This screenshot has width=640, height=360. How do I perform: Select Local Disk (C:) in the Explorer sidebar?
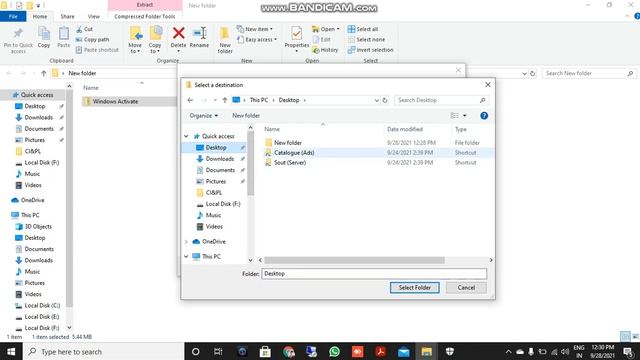click(x=42, y=306)
